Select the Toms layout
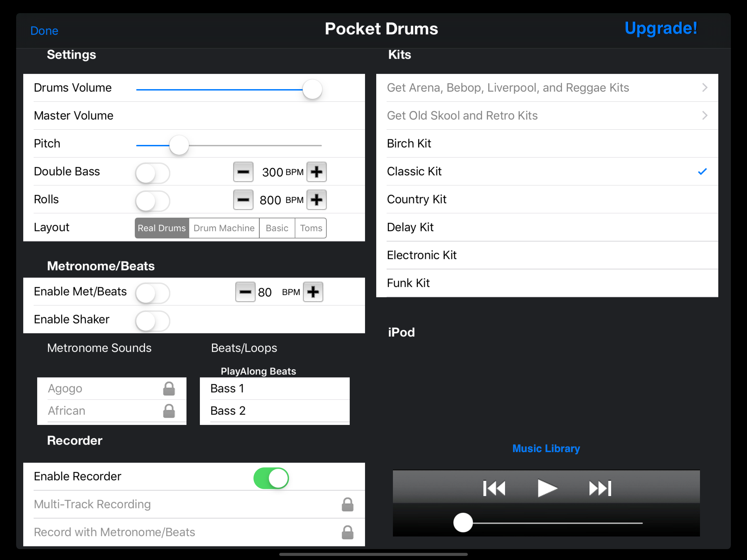This screenshot has height=560, width=747. point(311,228)
